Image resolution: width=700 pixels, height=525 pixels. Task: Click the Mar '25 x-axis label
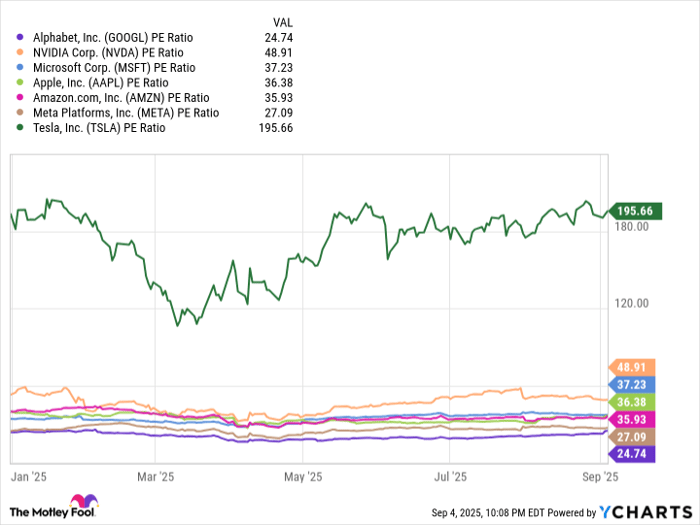155,477
